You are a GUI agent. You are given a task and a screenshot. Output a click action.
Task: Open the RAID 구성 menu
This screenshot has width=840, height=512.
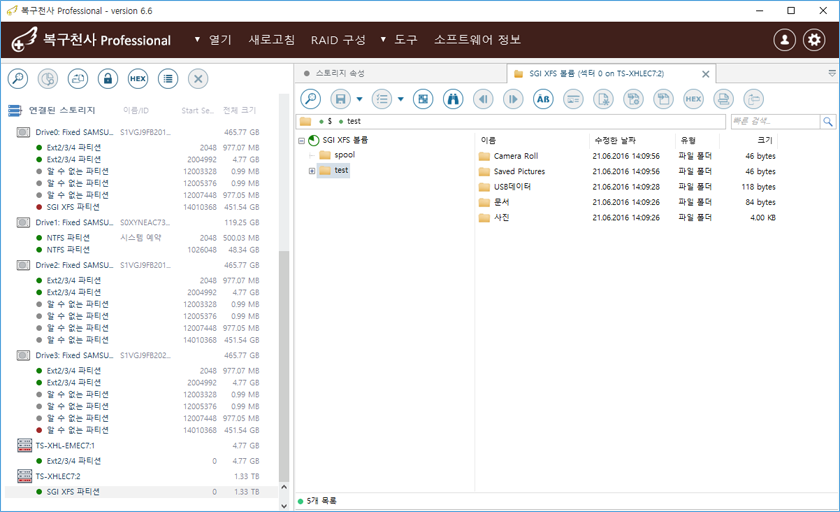click(x=338, y=40)
